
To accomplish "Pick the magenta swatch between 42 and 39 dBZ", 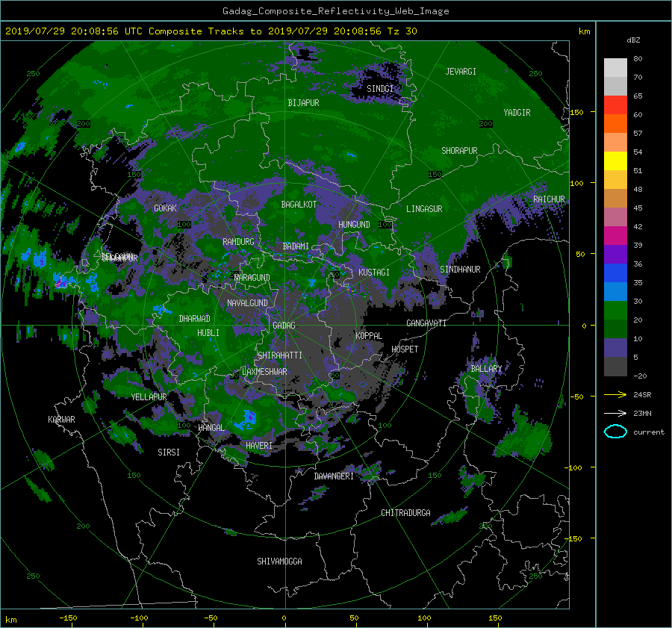I will click(x=615, y=235).
